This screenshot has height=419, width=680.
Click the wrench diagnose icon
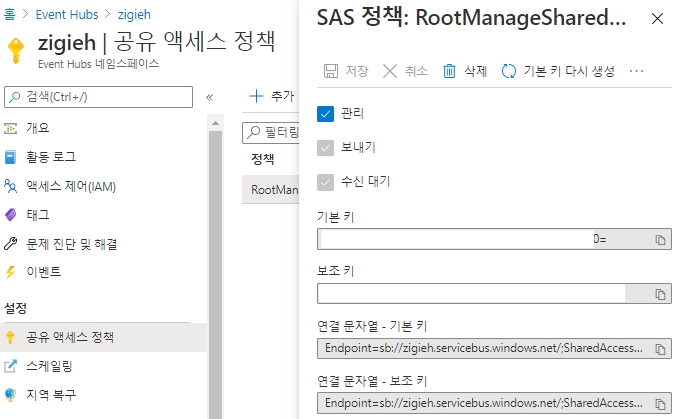10,244
